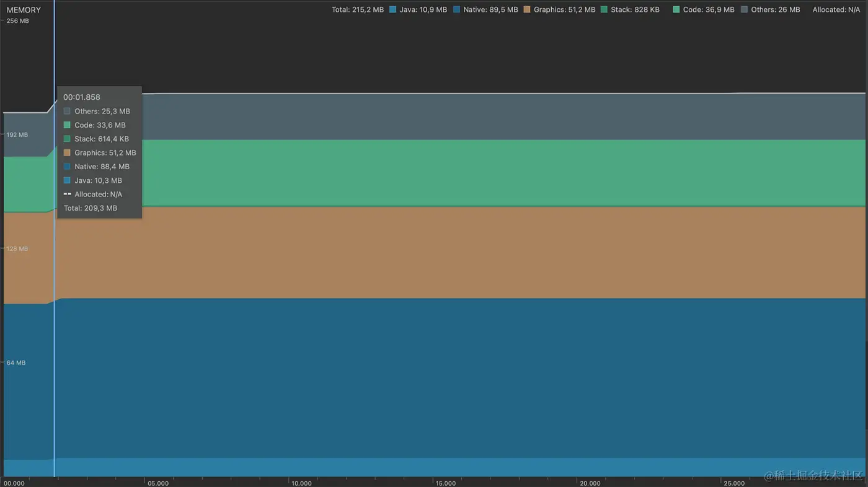Viewport: 868px width, 487px height.
Task: Click the 128 MB axis label
Action: 17,248
